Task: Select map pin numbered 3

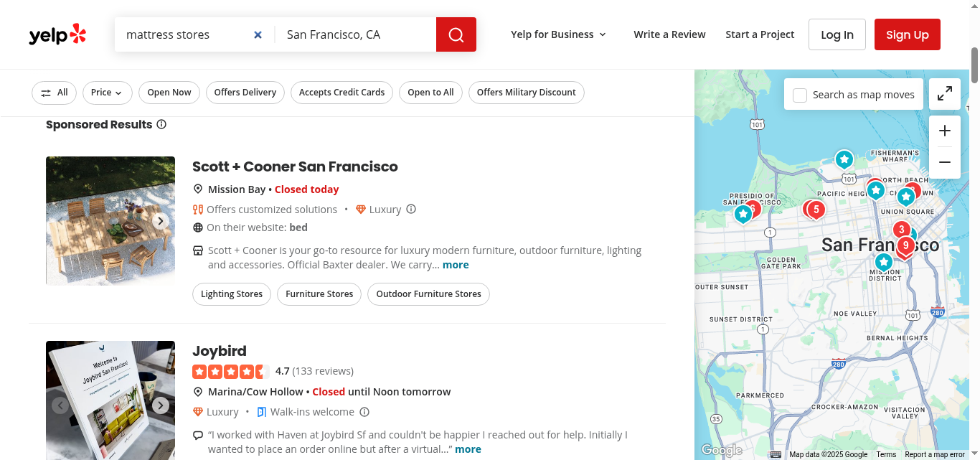Action: 902,230
